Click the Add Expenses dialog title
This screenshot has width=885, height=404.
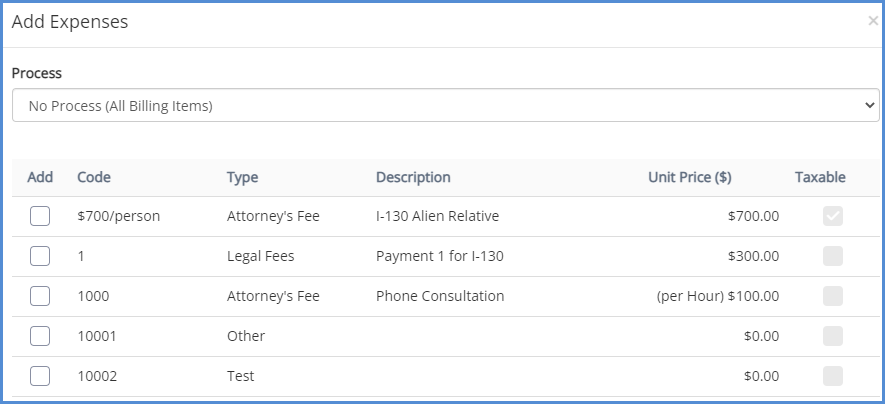click(x=70, y=21)
